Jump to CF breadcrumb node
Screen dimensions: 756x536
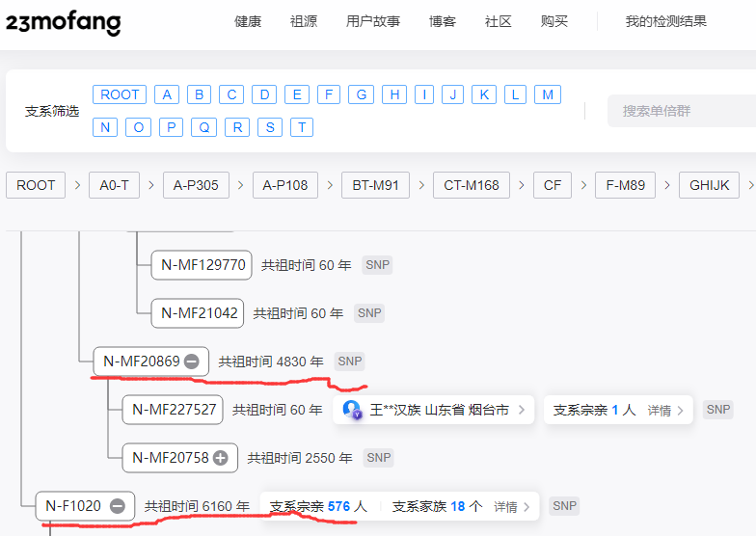[x=553, y=185]
